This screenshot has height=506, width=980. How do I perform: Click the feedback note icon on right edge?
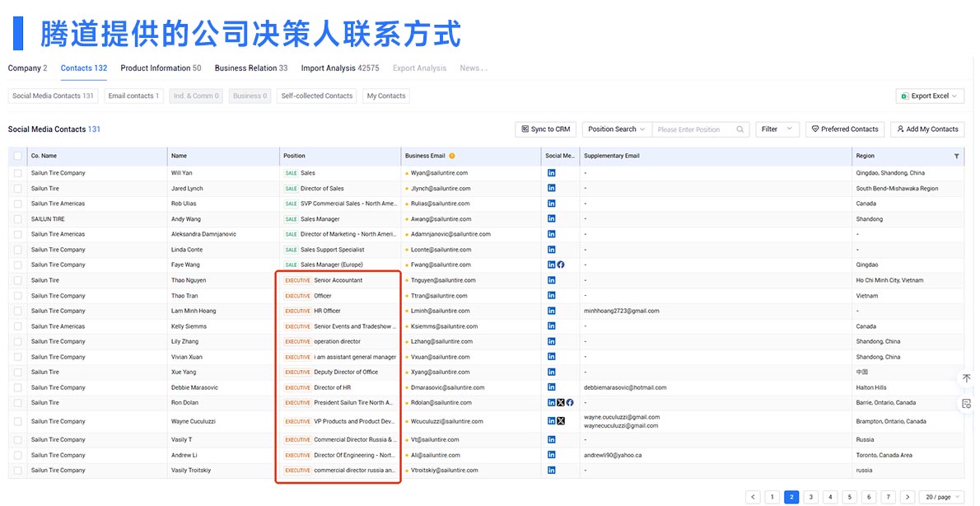[x=966, y=404]
